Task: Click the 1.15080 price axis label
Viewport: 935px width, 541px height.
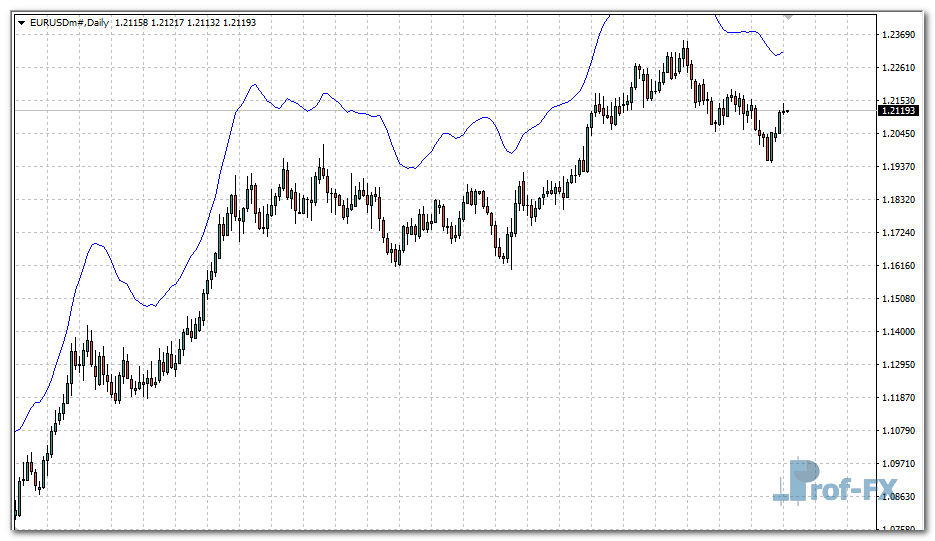Action: click(900, 299)
